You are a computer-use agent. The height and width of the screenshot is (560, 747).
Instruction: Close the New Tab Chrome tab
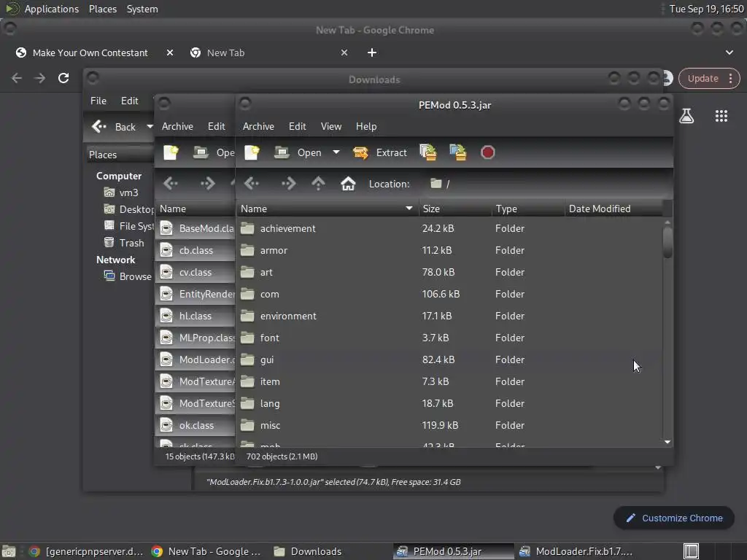344,52
